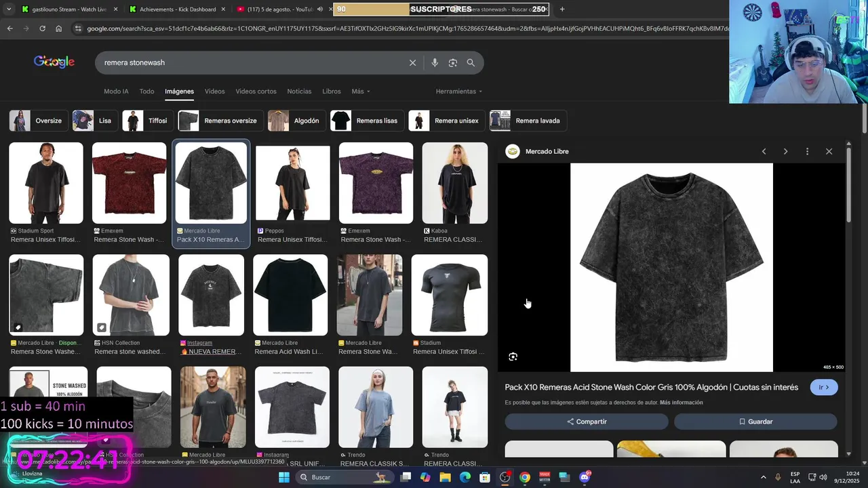Viewport: 868px width, 488px height.
Task: Open Google Lens image search icon
Action: pyautogui.click(x=452, y=62)
